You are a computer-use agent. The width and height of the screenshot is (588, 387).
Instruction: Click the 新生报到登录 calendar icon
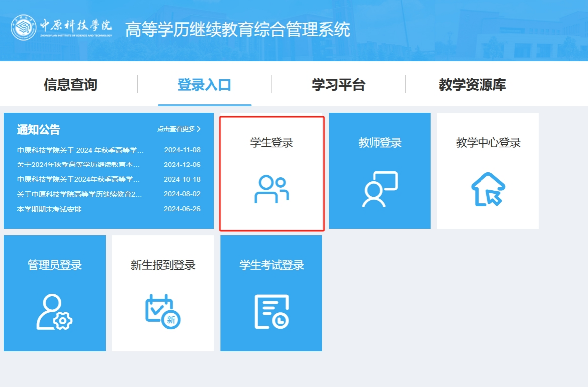coord(162,312)
